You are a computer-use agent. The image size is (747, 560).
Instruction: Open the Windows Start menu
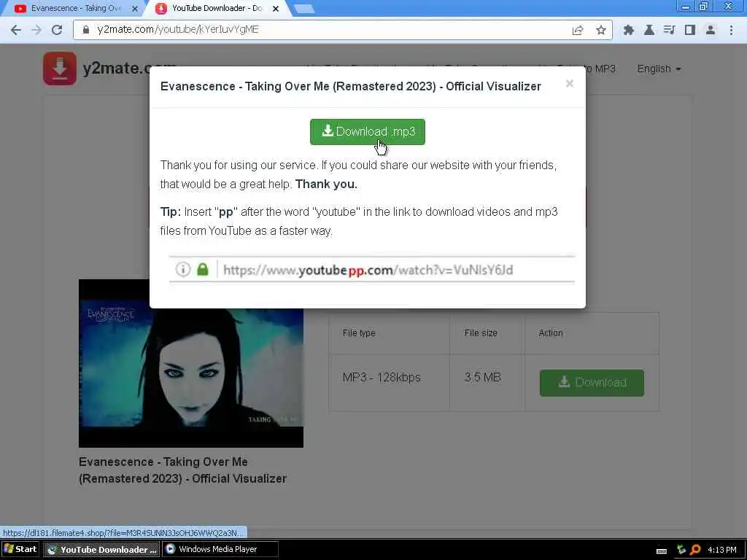tap(20, 549)
